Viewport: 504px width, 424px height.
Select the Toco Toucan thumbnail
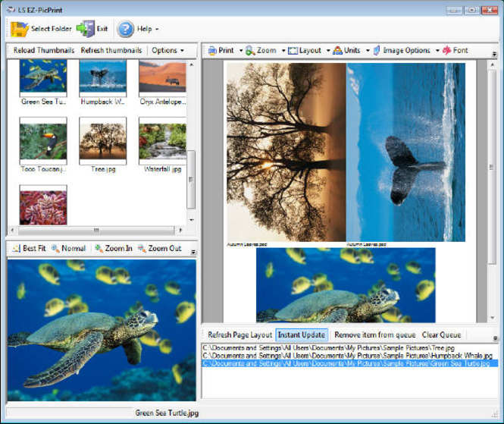coord(43,141)
